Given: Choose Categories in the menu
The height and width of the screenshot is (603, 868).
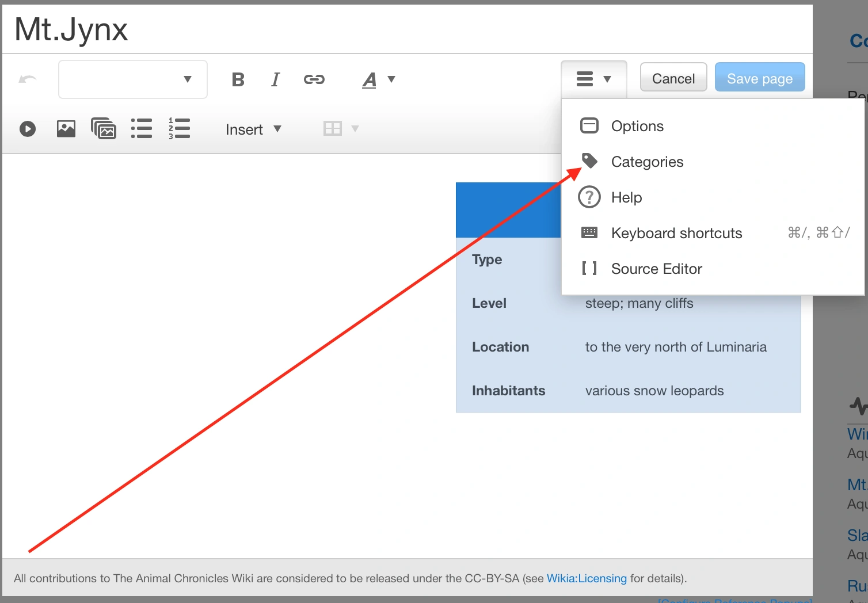Looking at the screenshot, I should [x=647, y=162].
